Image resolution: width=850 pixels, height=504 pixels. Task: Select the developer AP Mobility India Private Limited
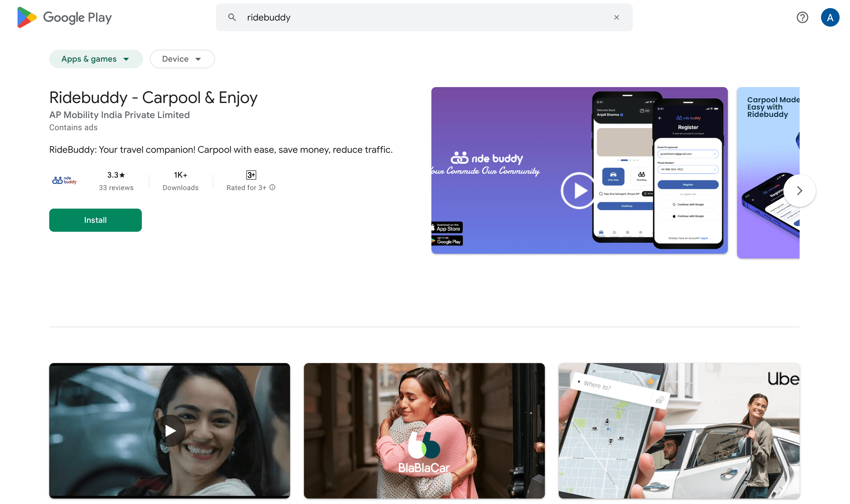pos(119,115)
